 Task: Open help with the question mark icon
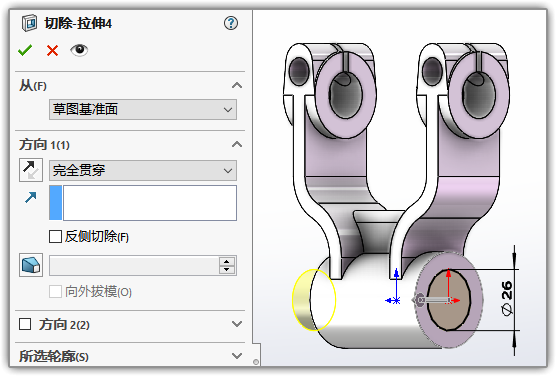pyautogui.click(x=231, y=23)
